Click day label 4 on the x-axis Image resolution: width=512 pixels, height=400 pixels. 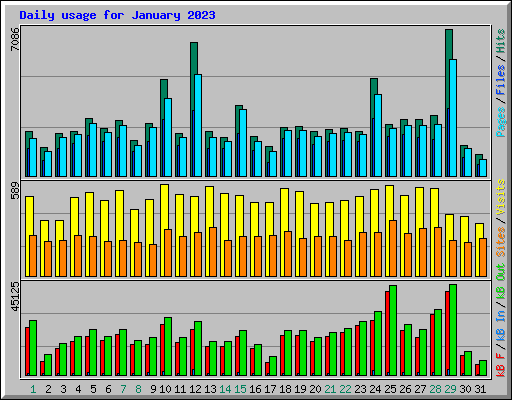point(78,389)
